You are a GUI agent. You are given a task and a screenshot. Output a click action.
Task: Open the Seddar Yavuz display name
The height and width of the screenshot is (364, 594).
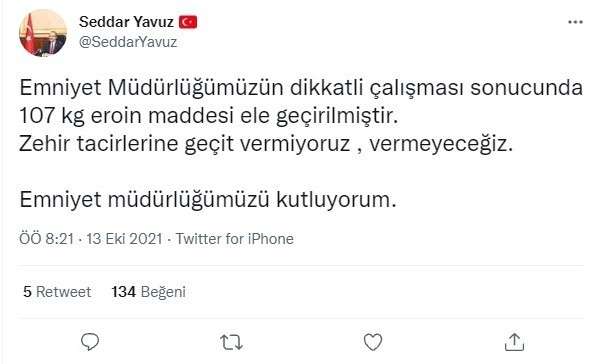[126, 22]
